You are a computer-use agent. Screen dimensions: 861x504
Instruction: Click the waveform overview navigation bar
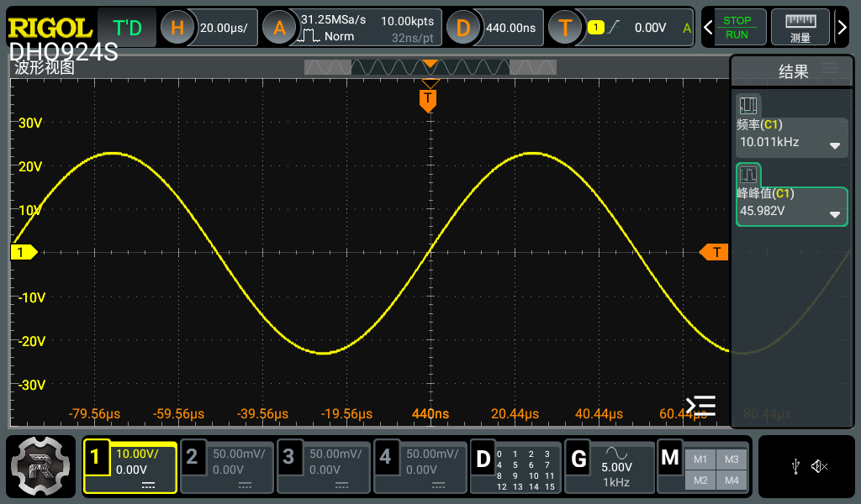coord(430,67)
